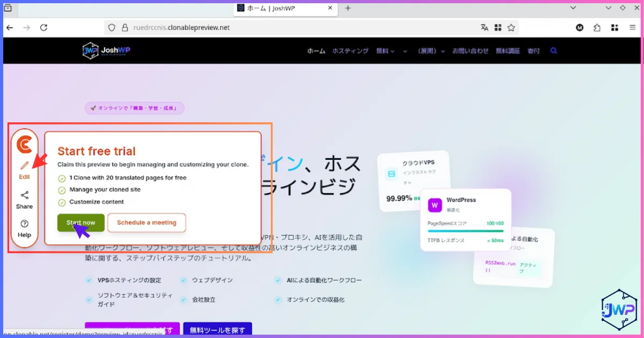
Task: Click the recent browsing icon at top left
Action: tap(8, 8)
